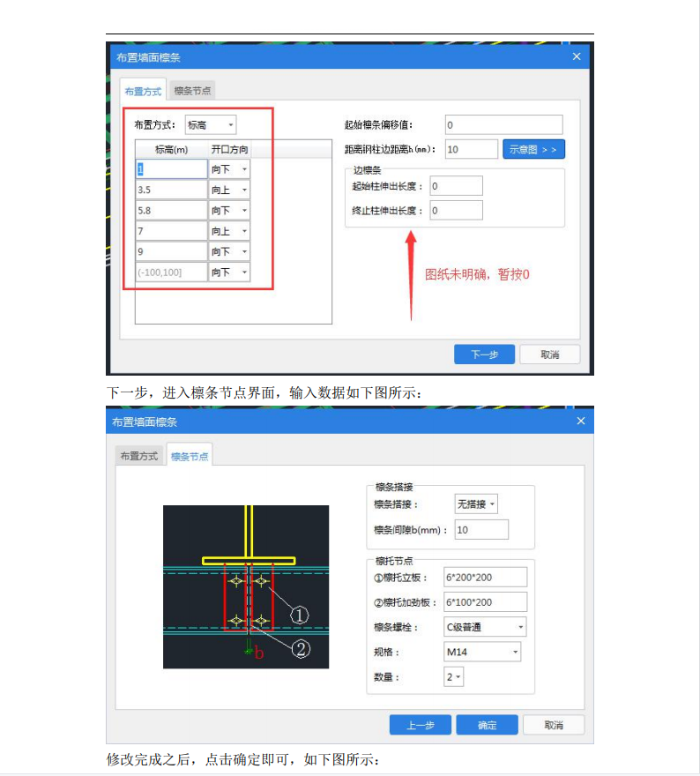Open direction dropdown for elevation 1 row
700x776 pixels.
[229, 169]
